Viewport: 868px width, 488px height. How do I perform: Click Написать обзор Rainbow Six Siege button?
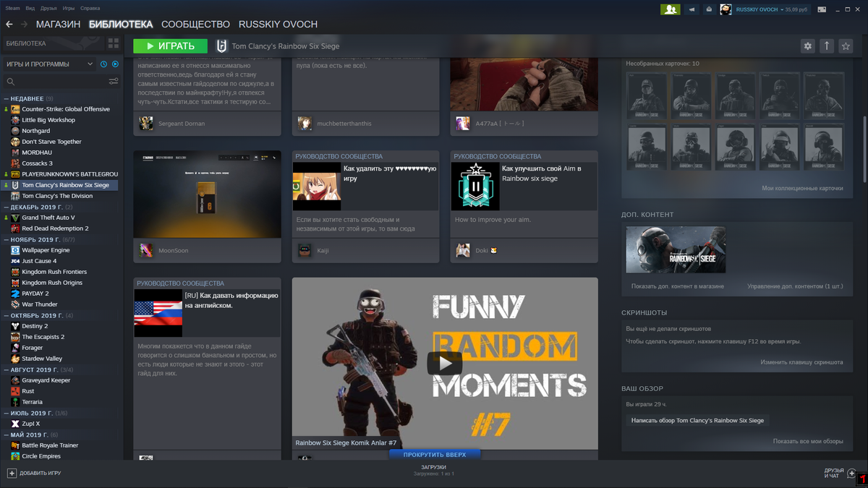tap(697, 420)
